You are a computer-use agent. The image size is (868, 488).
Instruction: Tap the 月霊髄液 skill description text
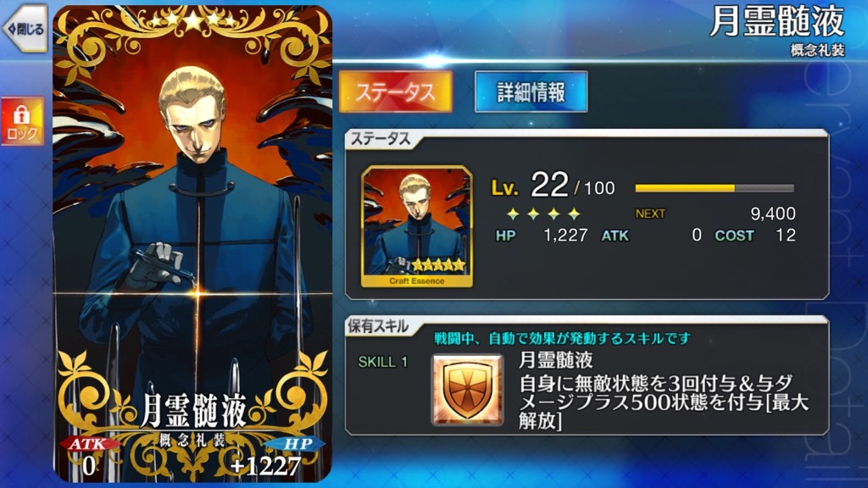(663, 402)
